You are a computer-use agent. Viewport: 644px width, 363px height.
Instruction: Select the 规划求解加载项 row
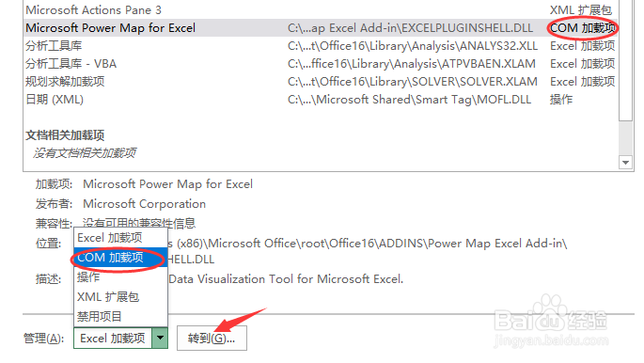tap(321, 82)
